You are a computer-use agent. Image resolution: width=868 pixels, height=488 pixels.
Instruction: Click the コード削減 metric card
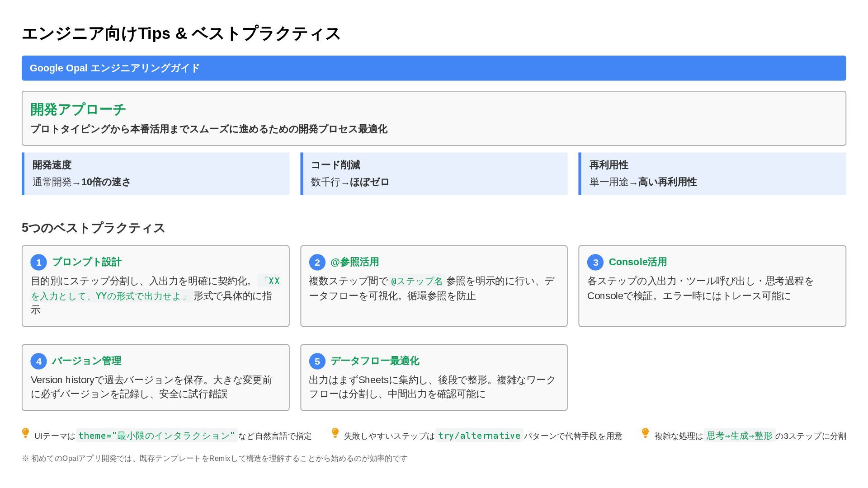pos(434,174)
